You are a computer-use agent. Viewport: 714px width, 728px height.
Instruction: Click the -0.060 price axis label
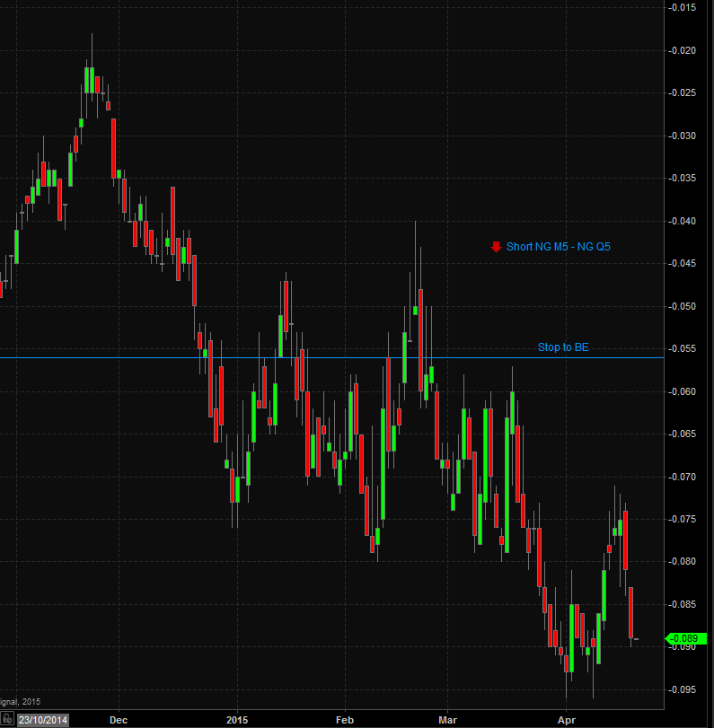tap(683, 392)
